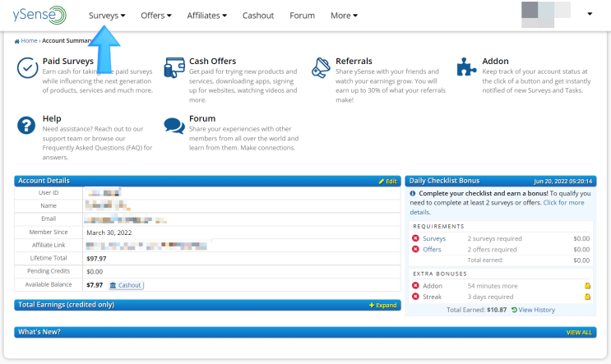The image size is (611, 364).
Task: Open the Cash Offers heading
Action: click(212, 61)
